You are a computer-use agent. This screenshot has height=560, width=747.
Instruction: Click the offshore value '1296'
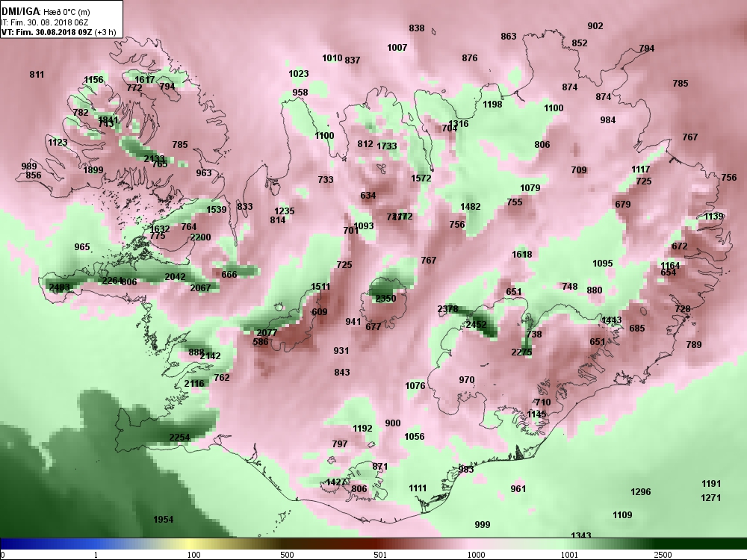point(640,492)
